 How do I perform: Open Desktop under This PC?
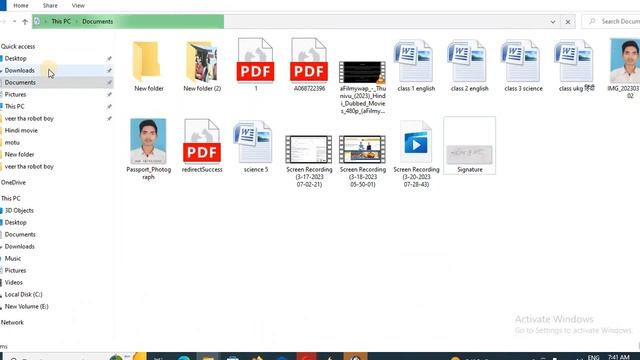[x=16, y=222]
